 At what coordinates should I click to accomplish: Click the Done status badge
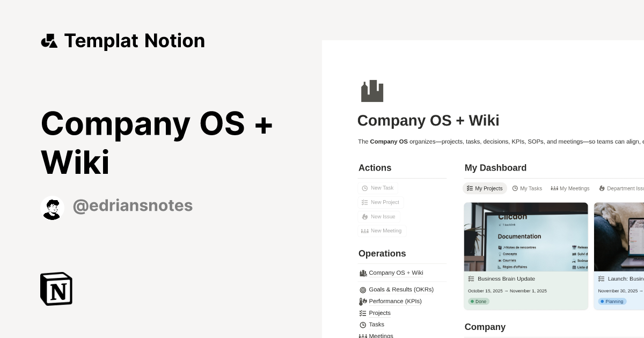[479, 302]
